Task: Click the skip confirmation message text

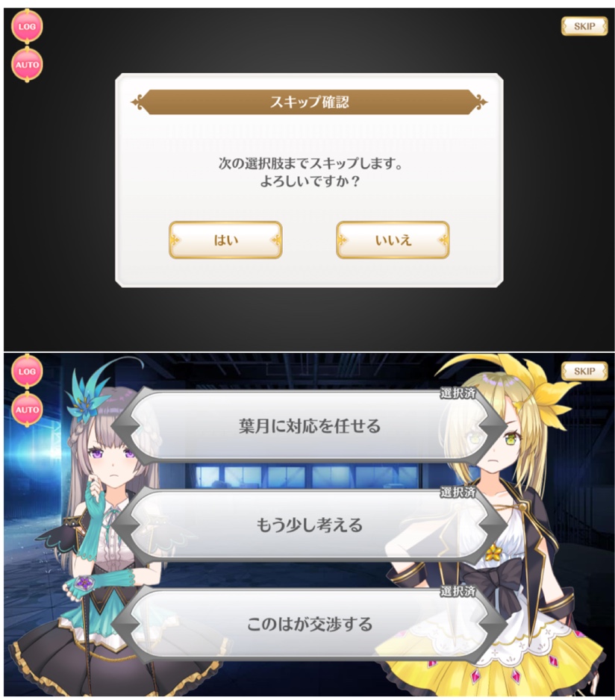Action: tap(309, 172)
